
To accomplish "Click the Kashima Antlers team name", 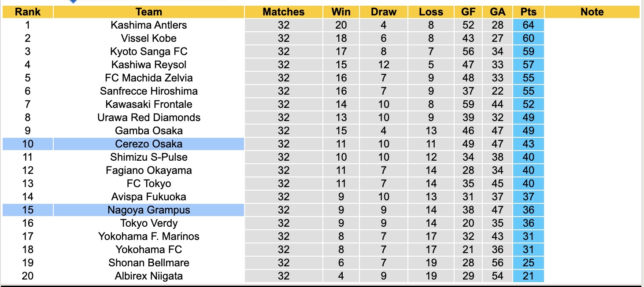I will (x=149, y=25).
